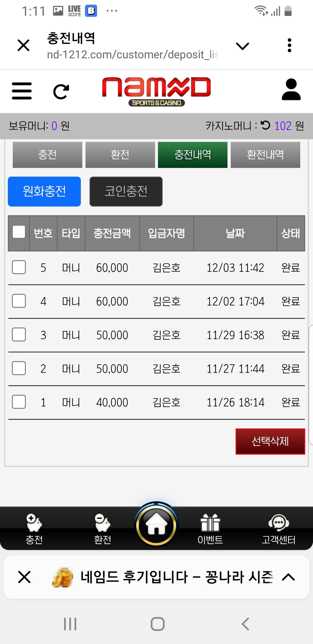
Task: Dismiss the bottom notification banner
Action: [x=24, y=577]
